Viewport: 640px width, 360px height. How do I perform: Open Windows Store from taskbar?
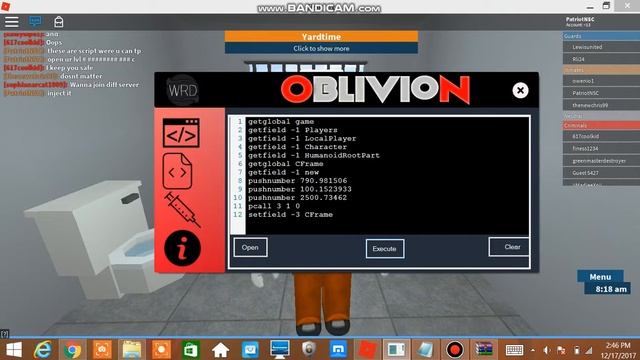coord(190,350)
